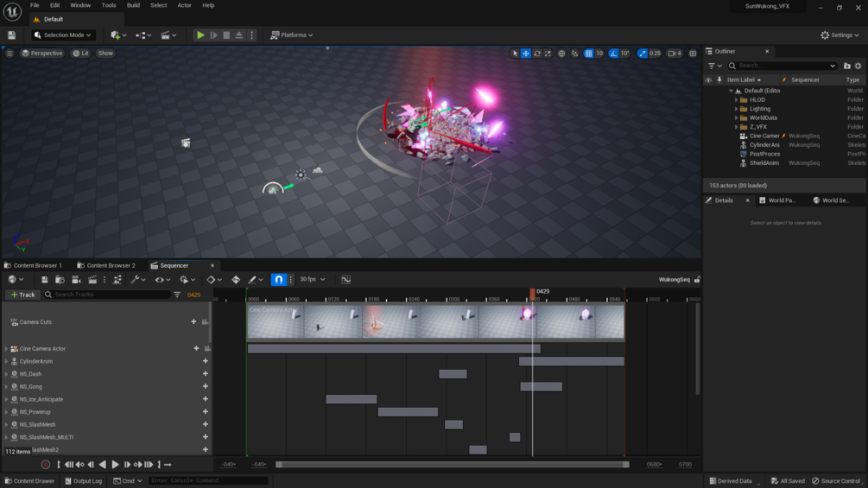This screenshot has height=488, width=868.
Task: Toggle grid snapping in viewport
Action: point(588,54)
